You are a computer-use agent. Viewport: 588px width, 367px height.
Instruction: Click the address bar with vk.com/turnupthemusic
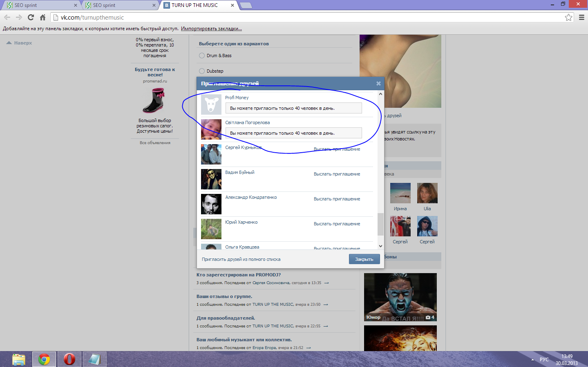pyautogui.click(x=312, y=18)
